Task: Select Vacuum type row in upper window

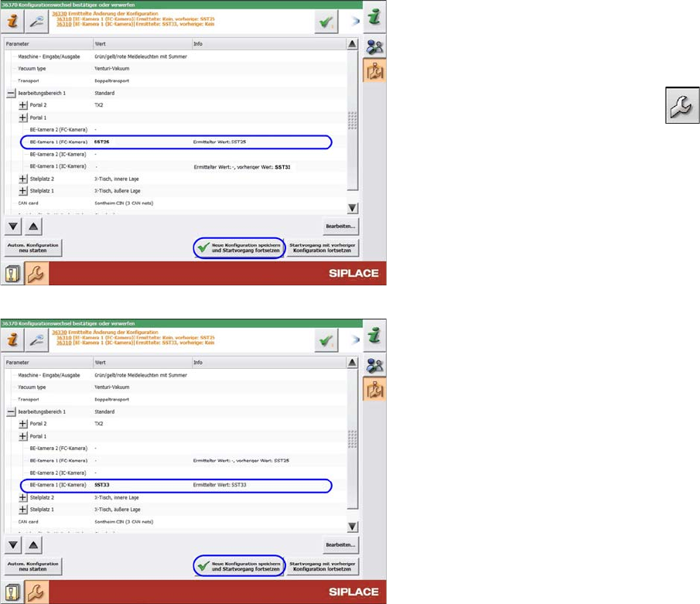Action: (x=176, y=69)
